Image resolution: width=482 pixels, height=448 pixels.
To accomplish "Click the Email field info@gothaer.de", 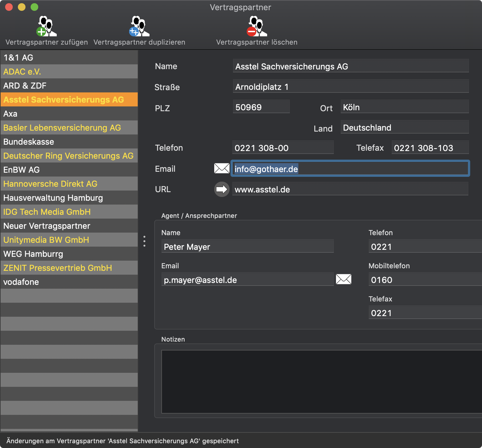I will [350, 169].
